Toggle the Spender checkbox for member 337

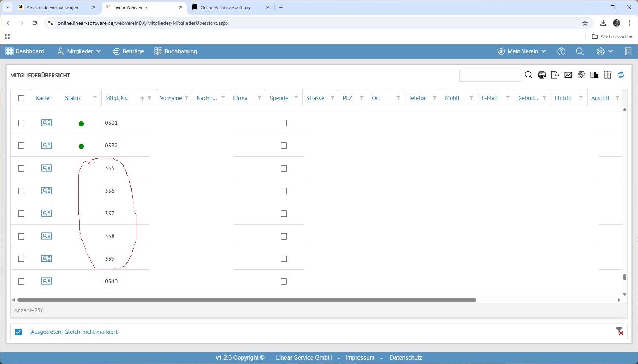pyautogui.click(x=284, y=214)
